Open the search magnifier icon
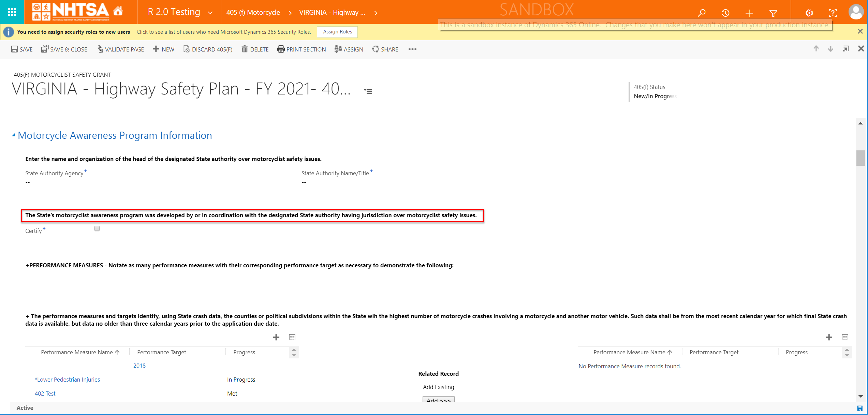 click(x=701, y=13)
